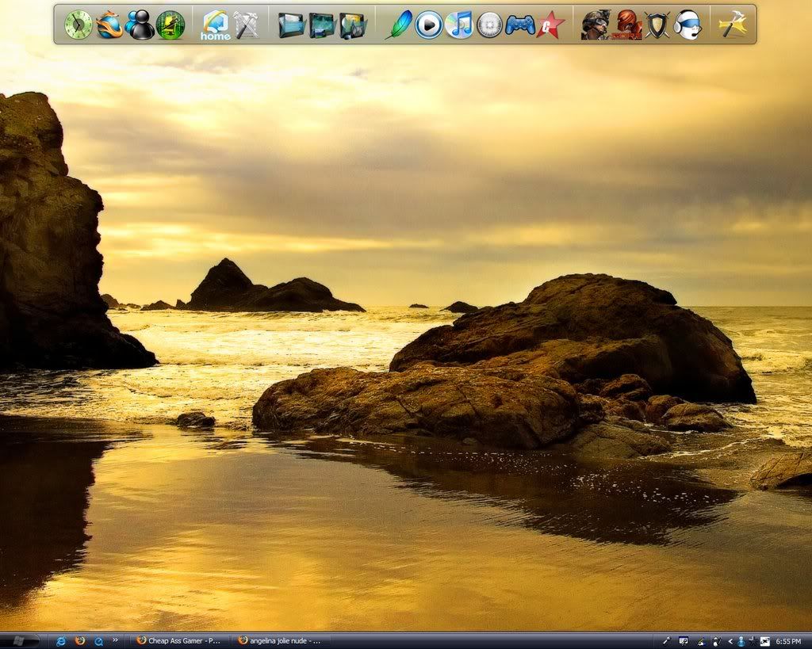Open the Windows Start button
Image resolution: width=812 pixels, height=649 pixels.
coord(19,641)
